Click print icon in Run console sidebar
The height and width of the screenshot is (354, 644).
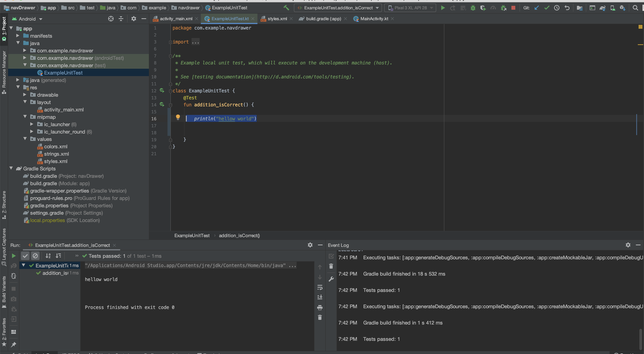point(320,307)
